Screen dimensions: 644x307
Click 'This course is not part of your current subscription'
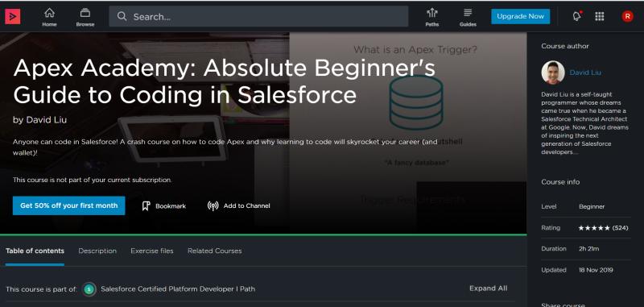pyautogui.click(x=93, y=180)
